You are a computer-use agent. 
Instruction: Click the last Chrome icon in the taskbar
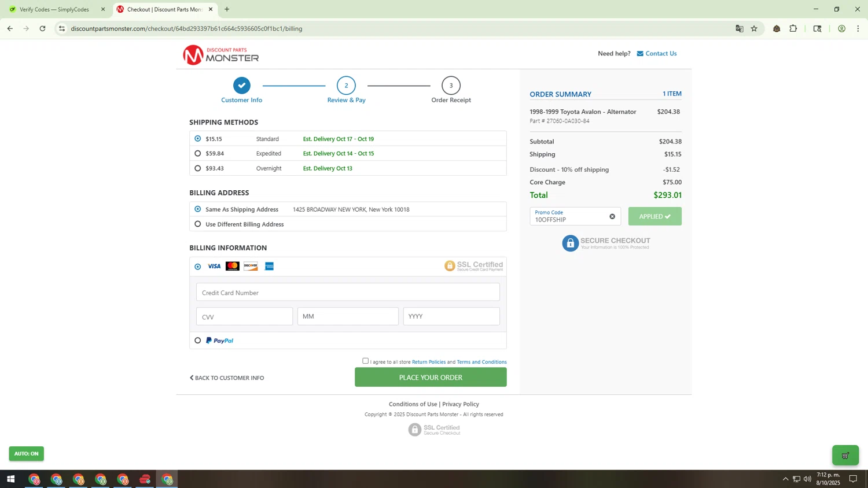click(167, 479)
